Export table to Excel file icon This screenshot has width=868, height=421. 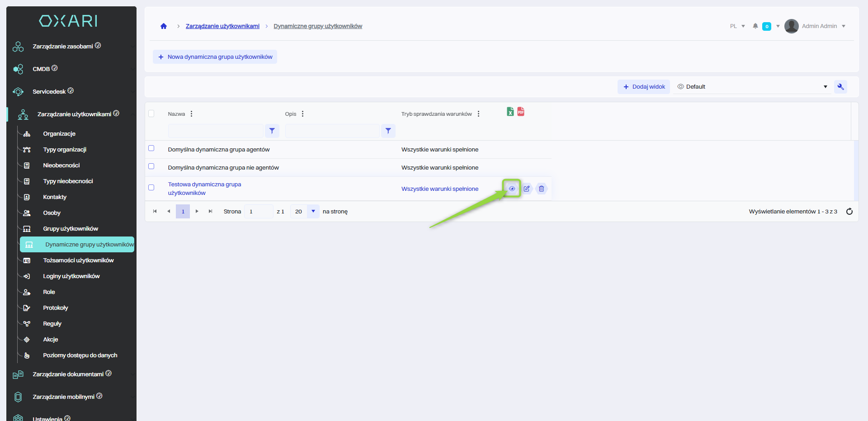[510, 112]
